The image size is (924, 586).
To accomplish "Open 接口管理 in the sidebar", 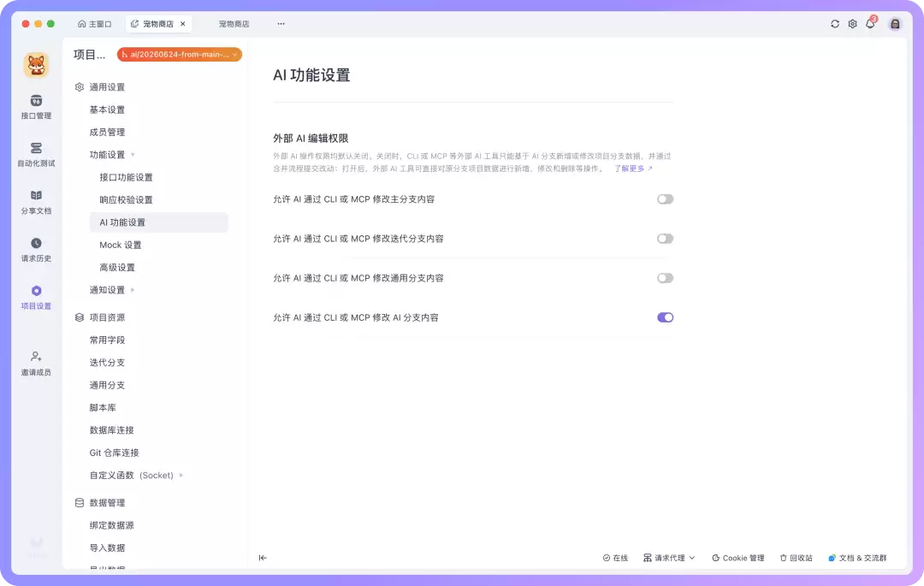I will [x=36, y=107].
